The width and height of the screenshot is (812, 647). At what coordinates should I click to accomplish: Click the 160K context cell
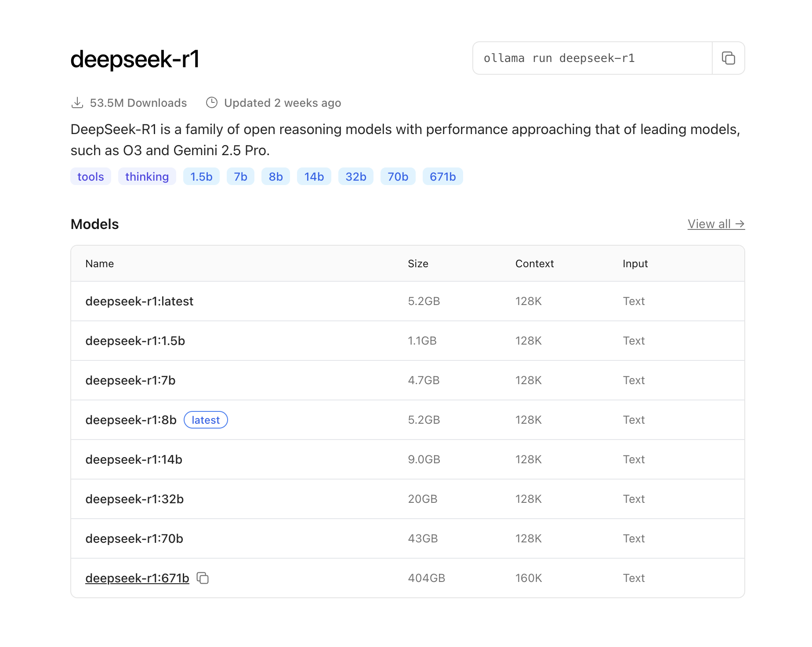tap(529, 578)
